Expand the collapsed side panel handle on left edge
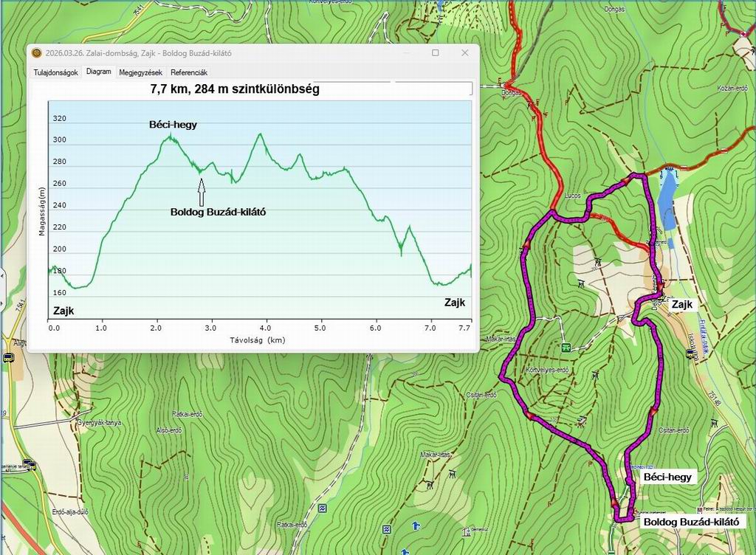The height and width of the screenshot is (555, 756). 2,280
